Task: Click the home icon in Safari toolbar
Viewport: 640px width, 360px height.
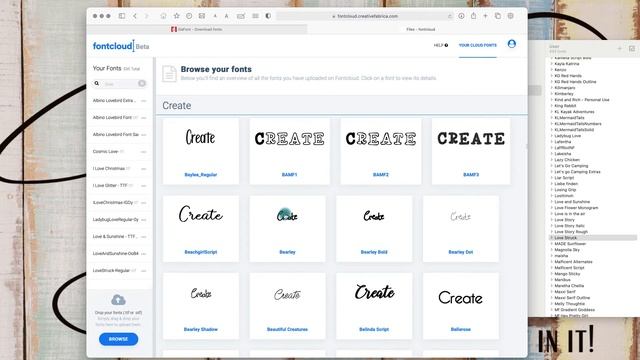Action: tap(163, 16)
